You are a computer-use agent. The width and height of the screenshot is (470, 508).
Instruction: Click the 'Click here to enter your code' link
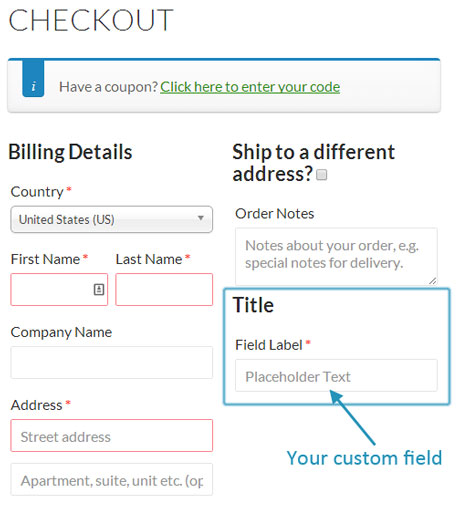tap(250, 87)
